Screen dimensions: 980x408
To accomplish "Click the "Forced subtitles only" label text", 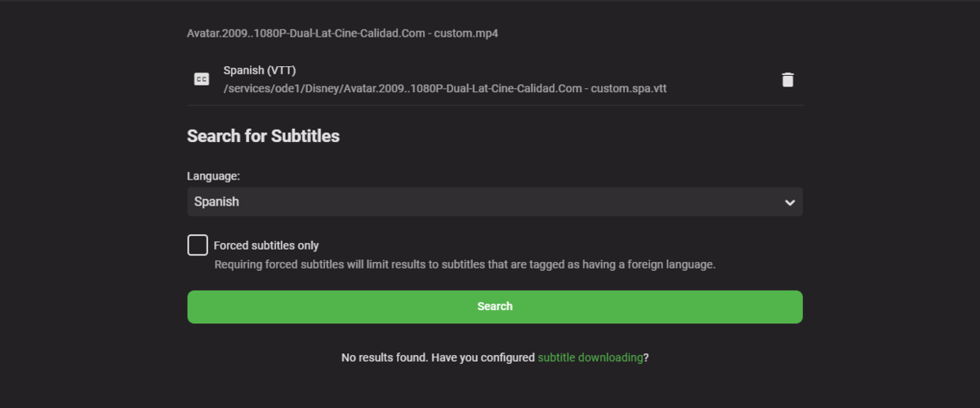I will [x=266, y=246].
